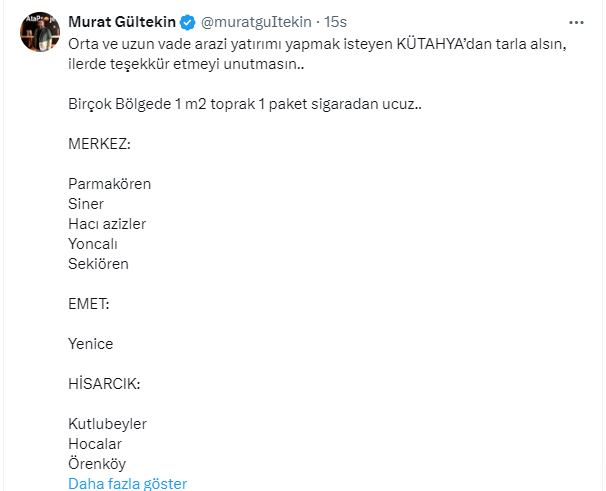Click the Yenice line
Image resolution: width=606 pixels, height=491 pixels.
pyautogui.click(x=90, y=344)
